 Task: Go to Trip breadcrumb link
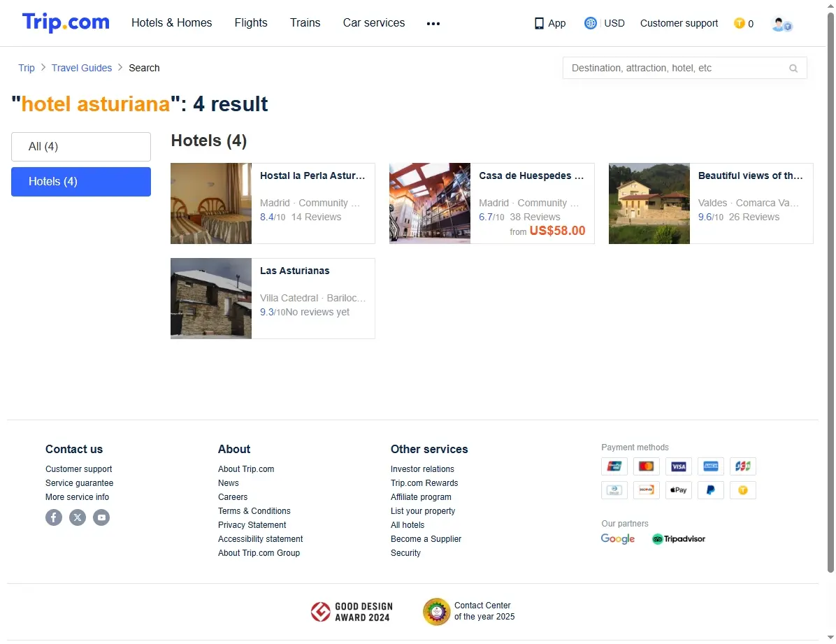coord(26,68)
